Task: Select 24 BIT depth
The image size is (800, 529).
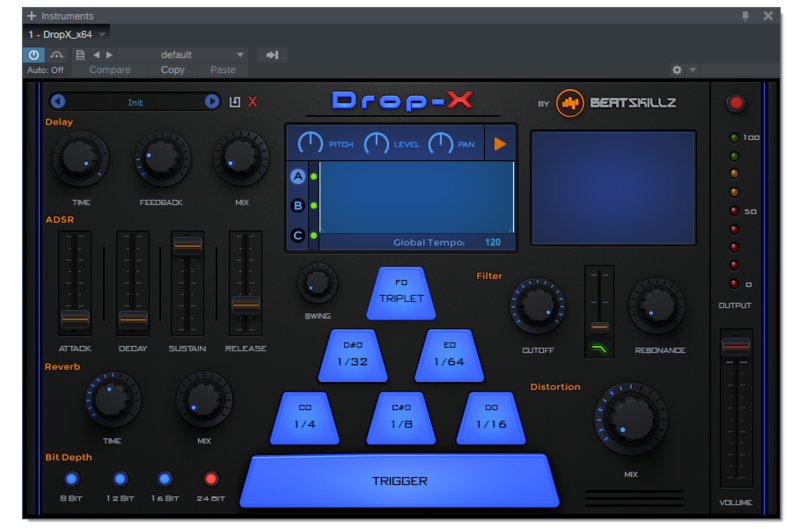Action: [211, 478]
